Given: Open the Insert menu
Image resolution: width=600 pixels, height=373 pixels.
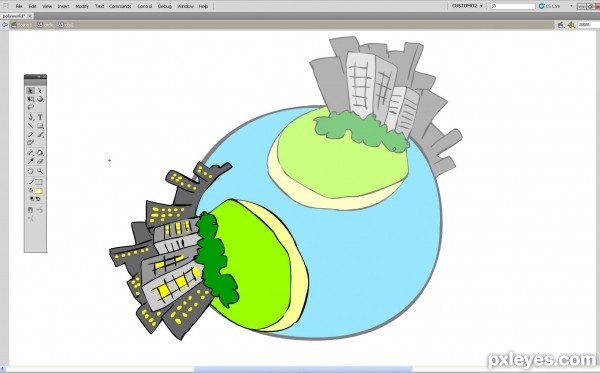Looking at the screenshot, I should 64,6.
